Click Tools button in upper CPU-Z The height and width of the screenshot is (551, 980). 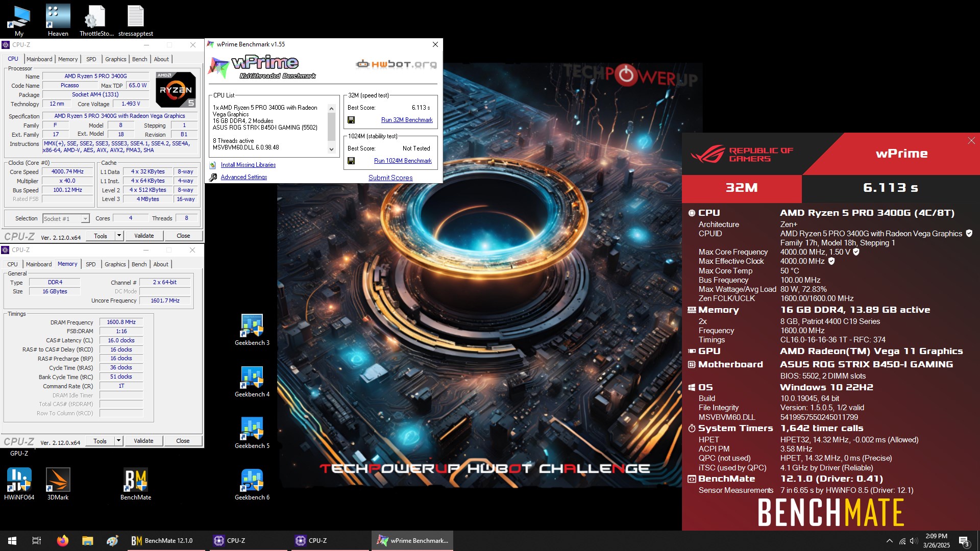point(101,236)
